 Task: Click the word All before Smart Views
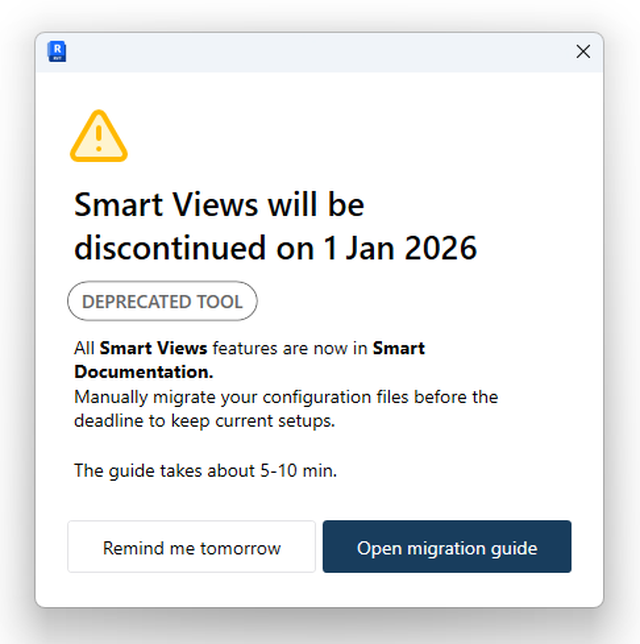click(x=84, y=348)
